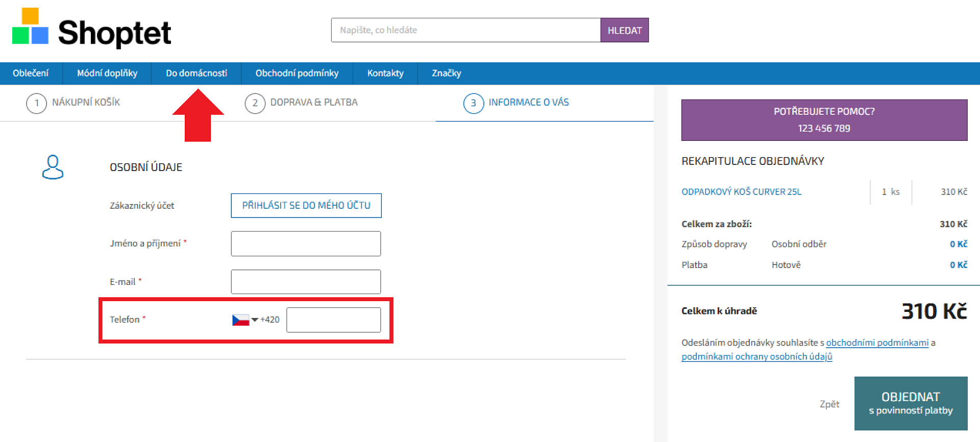Viewport: 980px width, 442px height.
Task: Click step 1 circle Nákupní košík
Action: click(36, 103)
